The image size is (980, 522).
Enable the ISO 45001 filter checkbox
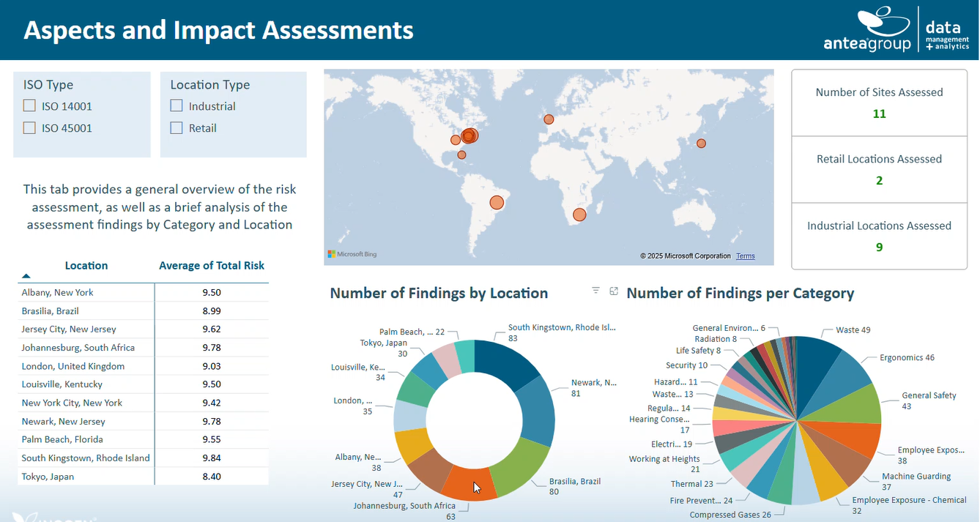(x=29, y=127)
